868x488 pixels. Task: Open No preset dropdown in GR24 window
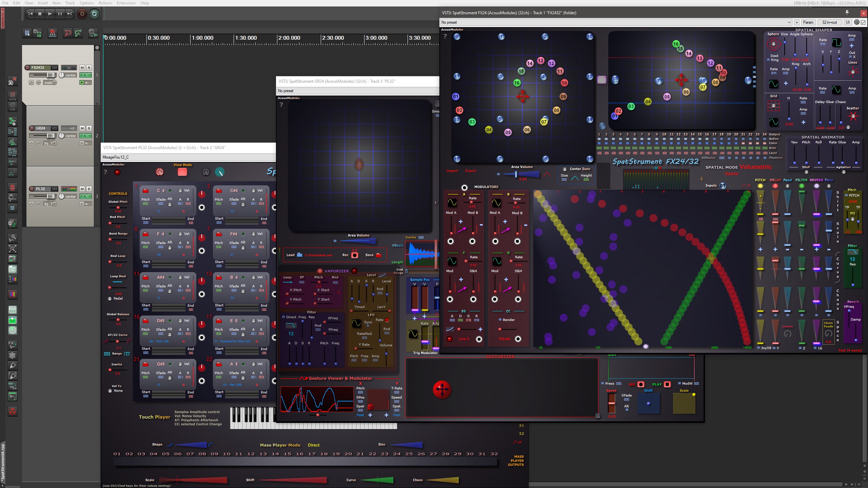[x=358, y=91]
